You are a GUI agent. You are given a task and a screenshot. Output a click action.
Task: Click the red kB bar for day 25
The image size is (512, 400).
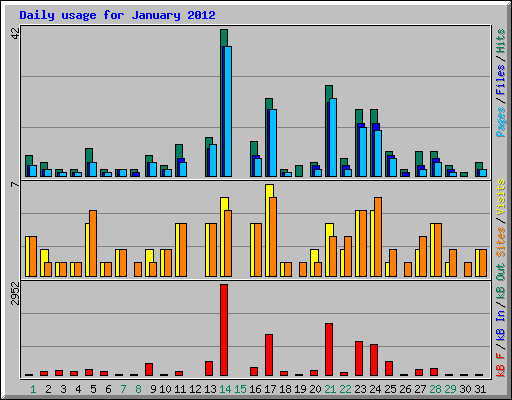389,368
